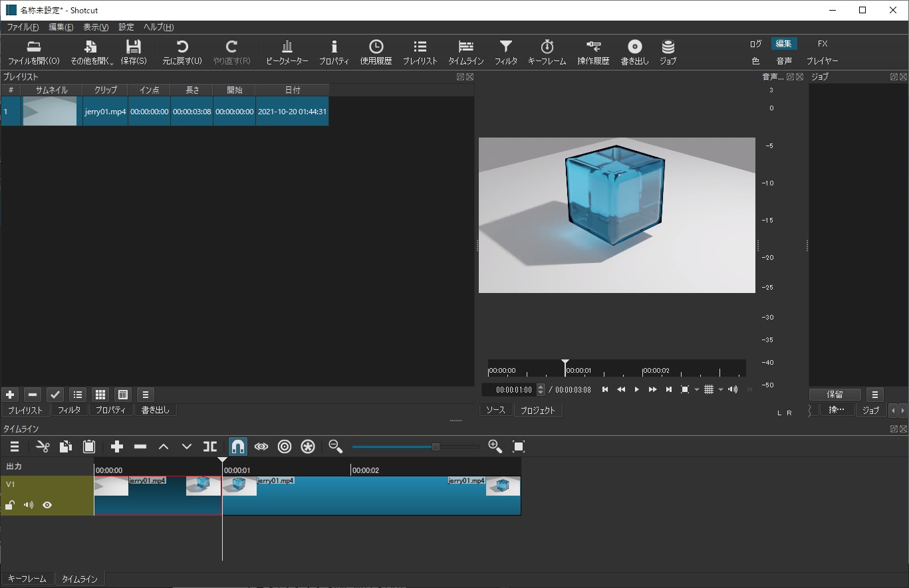Click the 書き出し export toolbar icon
The height and width of the screenshot is (588, 909).
(x=634, y=52)
